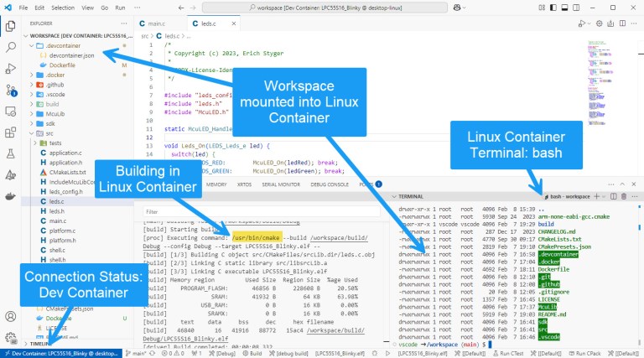This screenshot has height=358, width=644.
Task: Collapse the src folder
Action: pyautogui.click(x=31, y=133)
